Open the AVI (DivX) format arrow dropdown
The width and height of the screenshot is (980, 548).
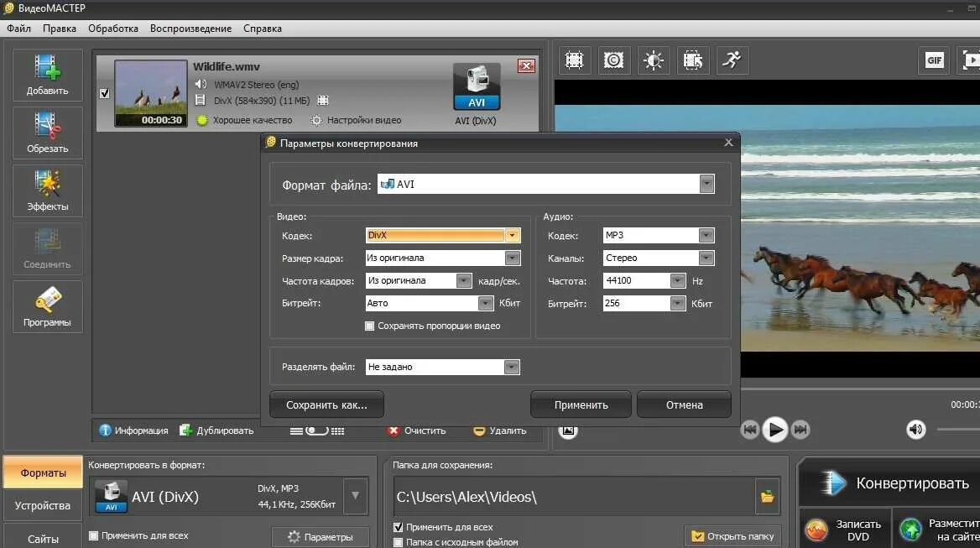click(x=355, y=496)
